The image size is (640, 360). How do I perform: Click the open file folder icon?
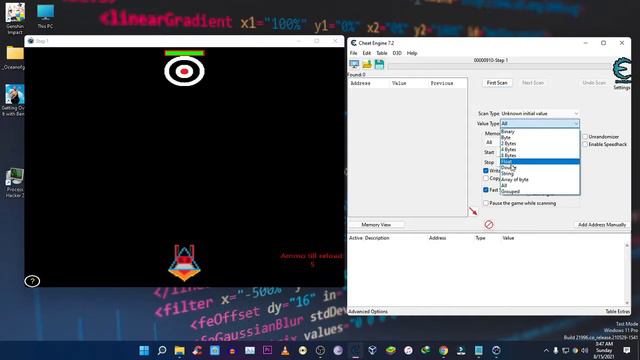click(x=367, y=64)
